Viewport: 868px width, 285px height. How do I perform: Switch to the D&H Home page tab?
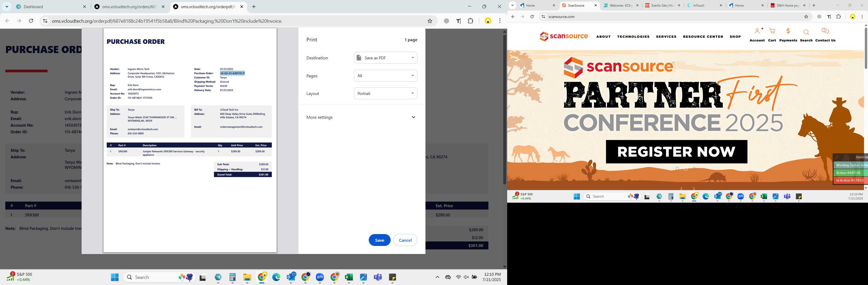[x=788, y=5]
